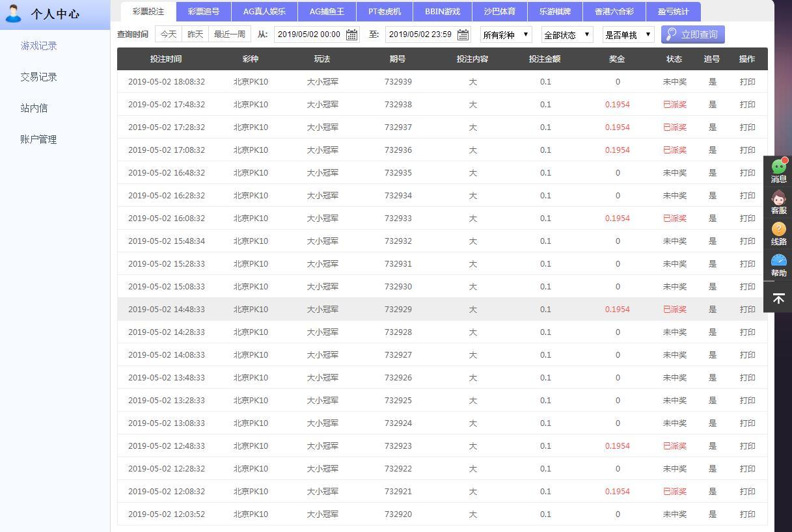Open the 线路 line selection icon
The height and width of the screenshot is (532, 792).
pyautogui.click(x=778, y=233)
